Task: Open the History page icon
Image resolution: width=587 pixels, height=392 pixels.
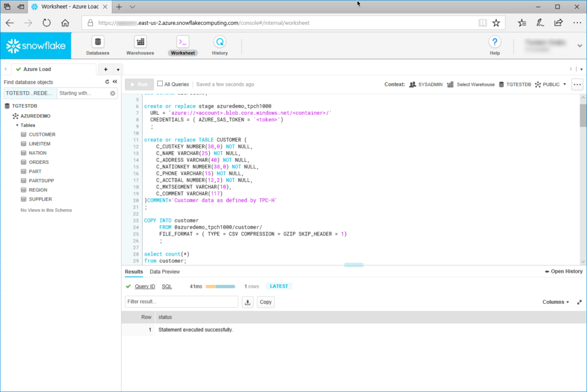Action: click(220, 42)
